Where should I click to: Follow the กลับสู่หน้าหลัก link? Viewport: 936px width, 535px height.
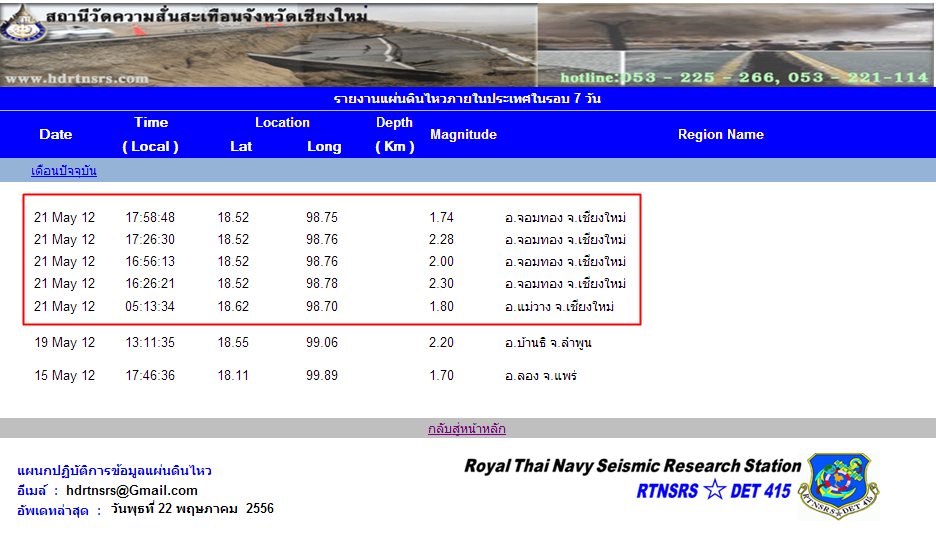pyautogui.click(x=467, y=429)
